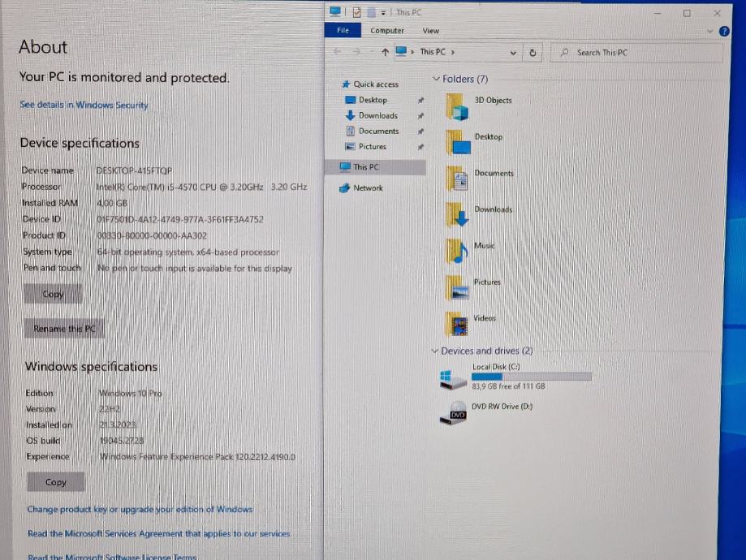Open the Computer ribbon tab

coord(386,31)
